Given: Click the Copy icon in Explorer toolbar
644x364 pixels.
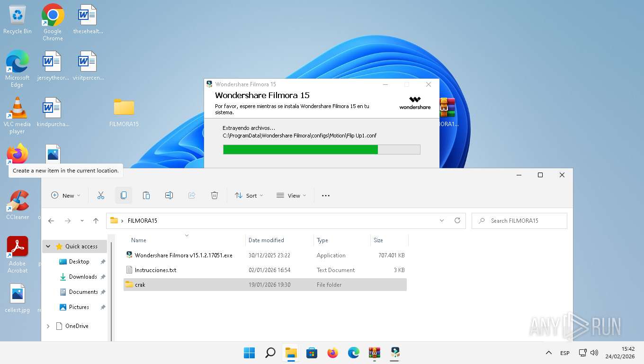Looking at the screenshot, I should pos(124,195).
